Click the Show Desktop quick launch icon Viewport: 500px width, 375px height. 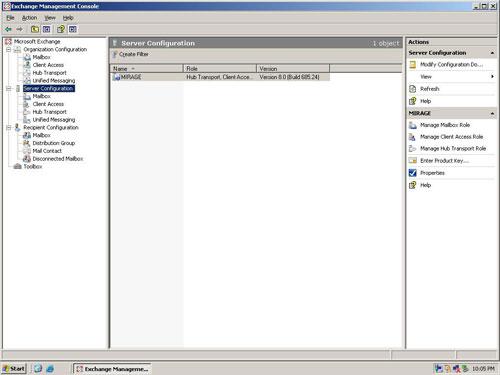click(x=38, y=369)
